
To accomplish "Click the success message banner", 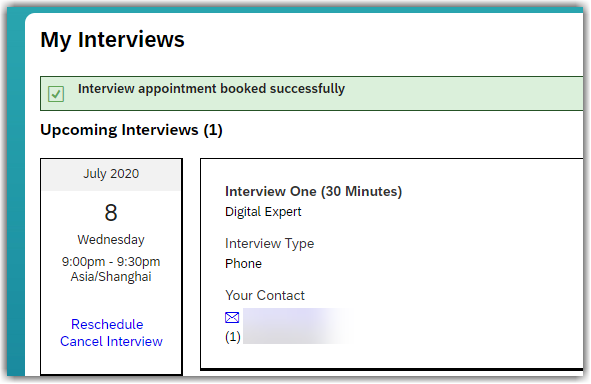I will click(312, 93).
